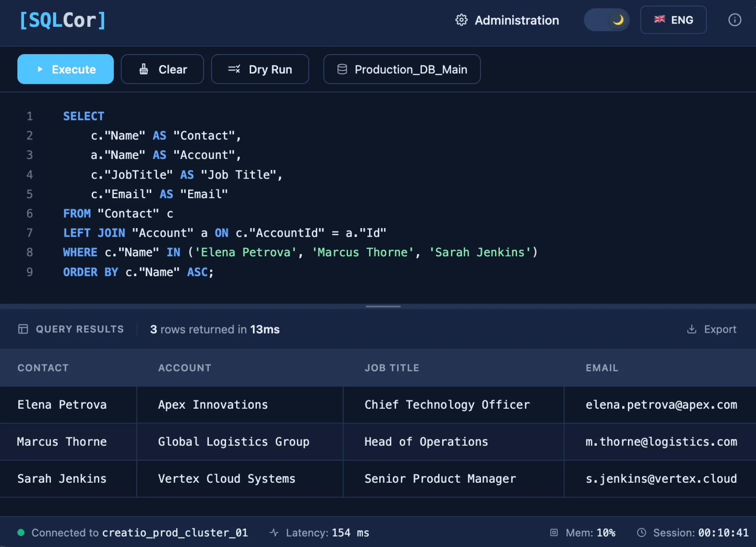The height and width of the screenshot is (547, 756).
Task: Click the Vertex Cloud Systems cell
Action: [x=240, y=479]
